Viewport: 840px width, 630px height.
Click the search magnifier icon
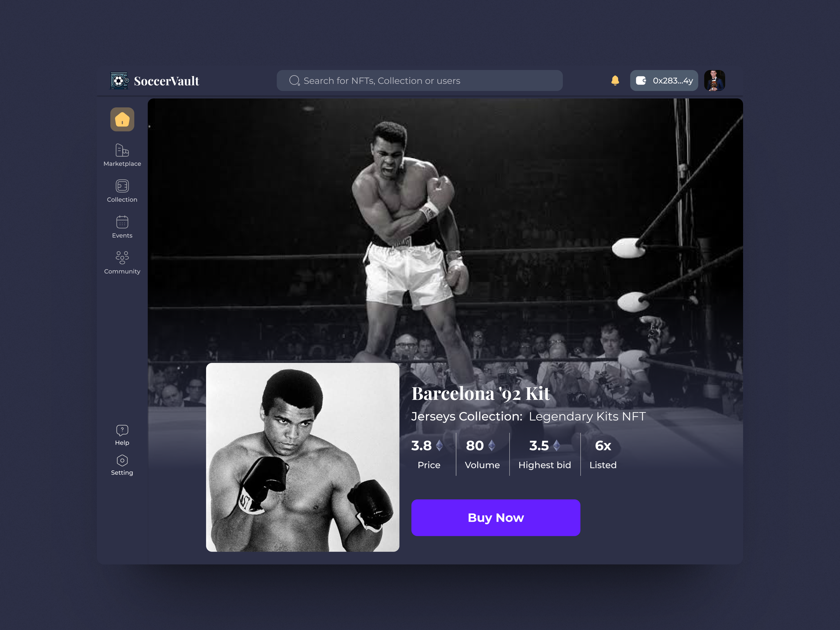tap(294, 80)
